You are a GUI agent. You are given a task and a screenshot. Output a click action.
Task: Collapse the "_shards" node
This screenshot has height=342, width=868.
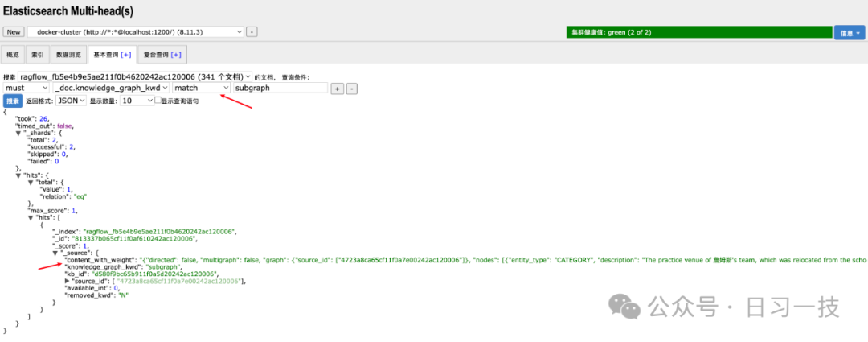(x=18, y=133)
